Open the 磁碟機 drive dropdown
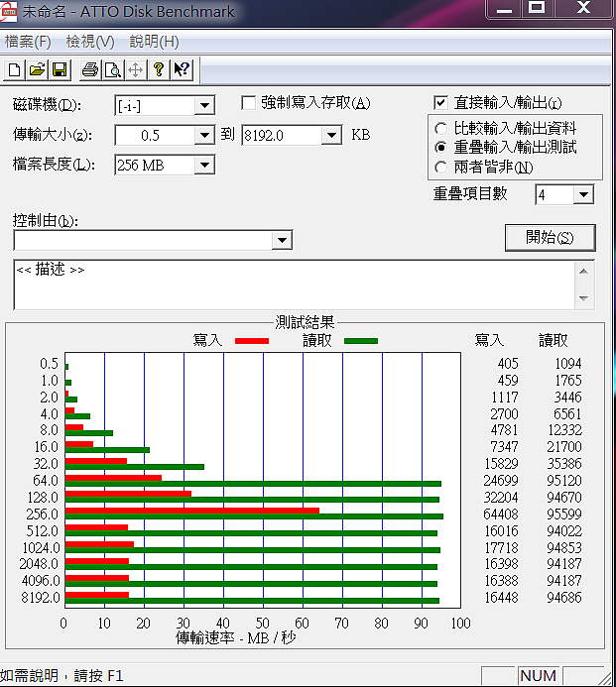This screenshot has width=616, height=687. [204, 106]
